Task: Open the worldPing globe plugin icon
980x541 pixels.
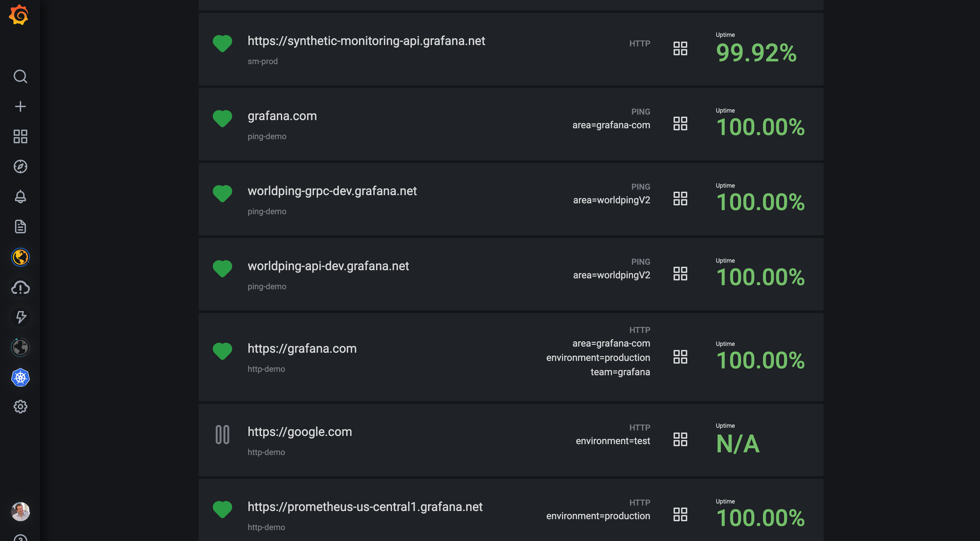Action: [x=20, y=257]
